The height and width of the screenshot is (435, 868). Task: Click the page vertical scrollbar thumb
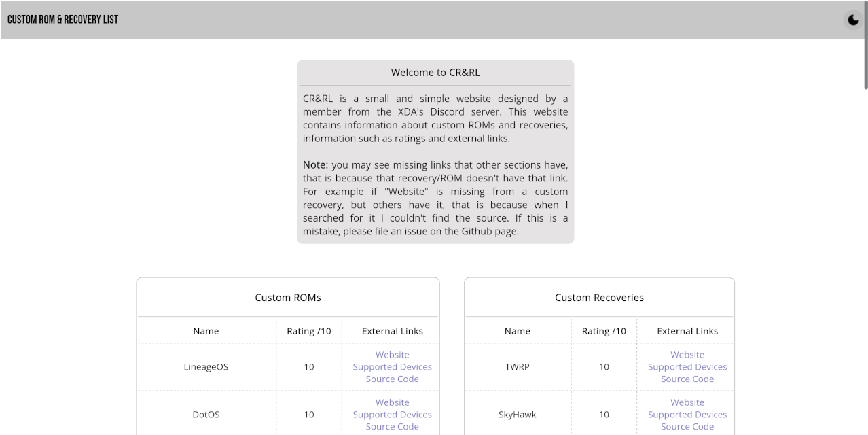pos(865,45)
